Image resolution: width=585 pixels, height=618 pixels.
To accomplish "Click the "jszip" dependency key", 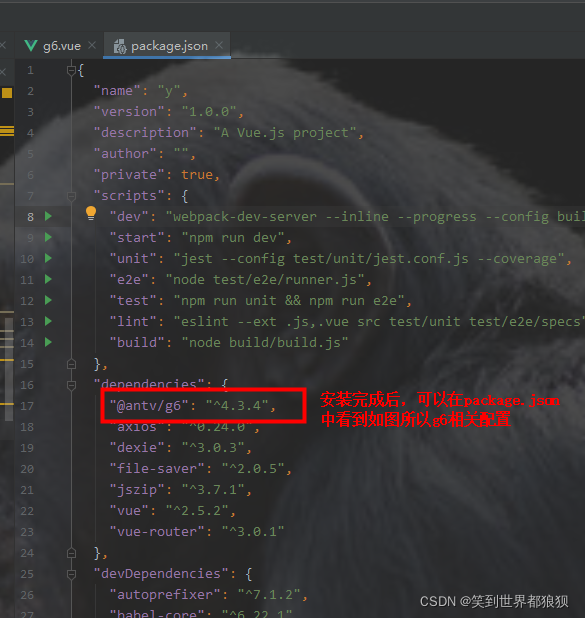I will (x=137, y=490).
